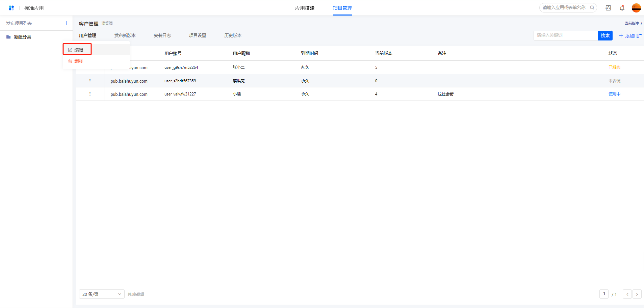Go to the previous page arrow
This screenshot has width=644, height=308.
coord(627,294)
